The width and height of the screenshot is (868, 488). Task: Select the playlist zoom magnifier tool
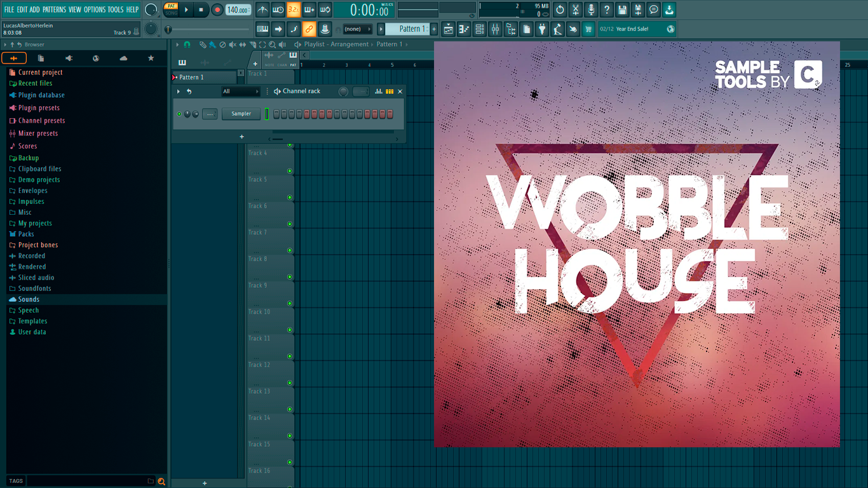[x=272, y=44]
